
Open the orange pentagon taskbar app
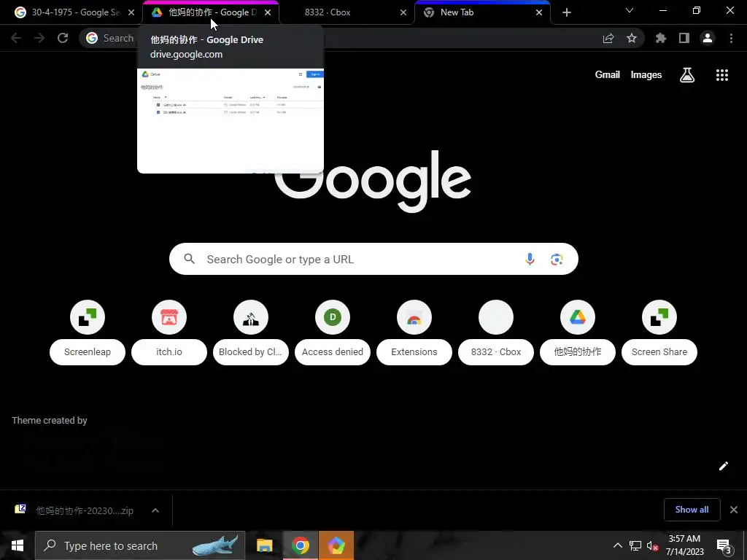tap(336, 545)
